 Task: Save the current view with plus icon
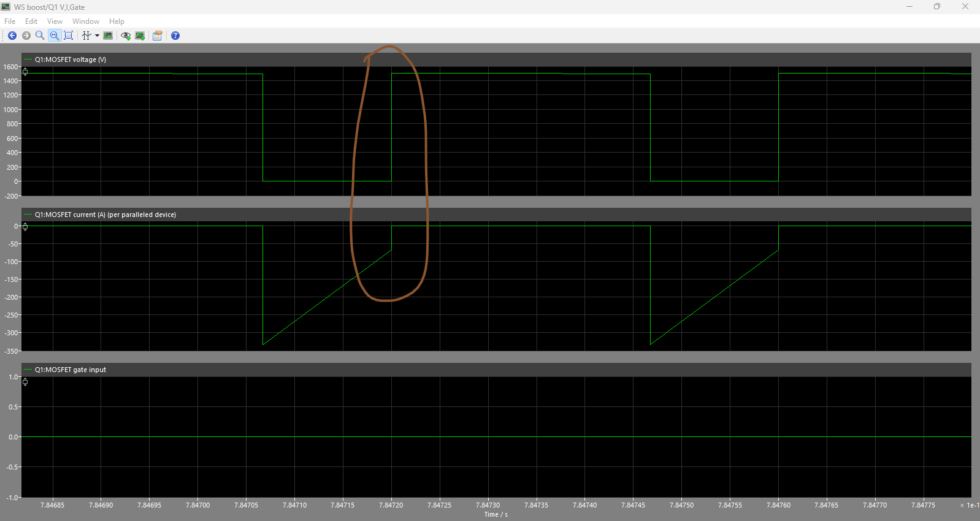[140, 36]
